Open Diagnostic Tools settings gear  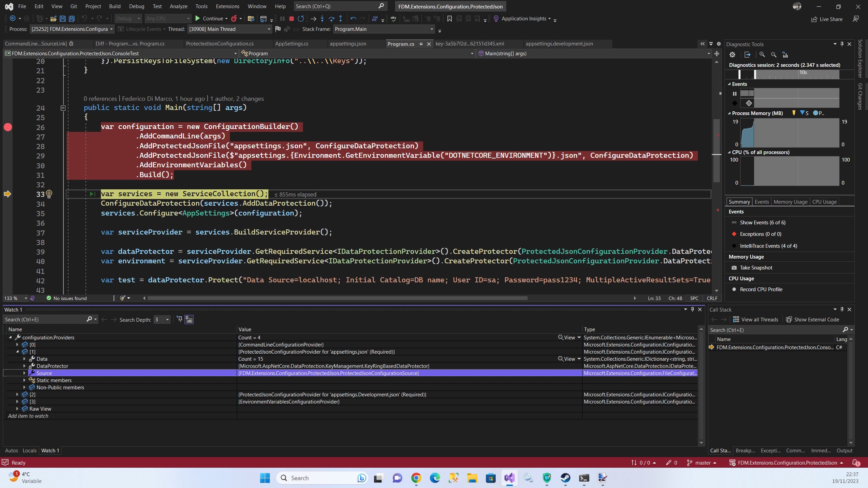tap(732, 55)
